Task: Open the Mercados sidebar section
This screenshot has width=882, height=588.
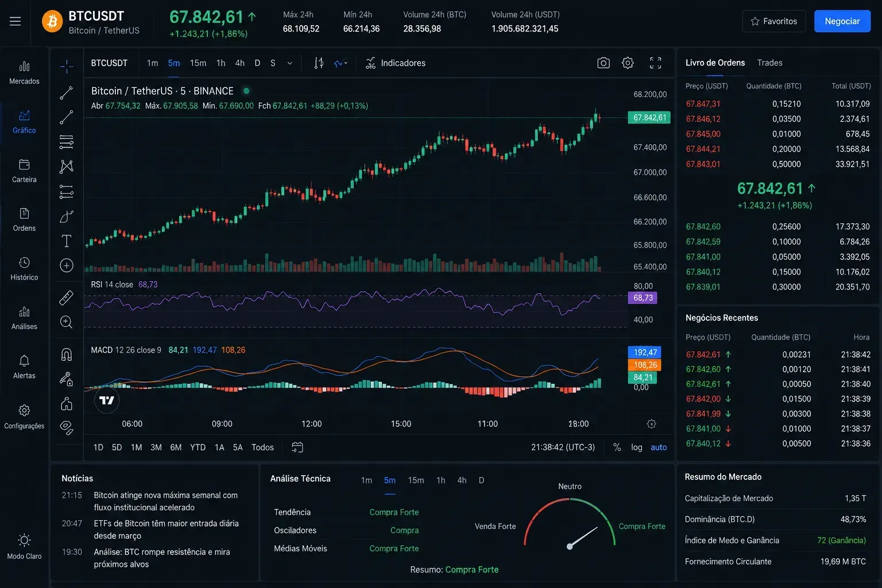Action: (24, 72)
